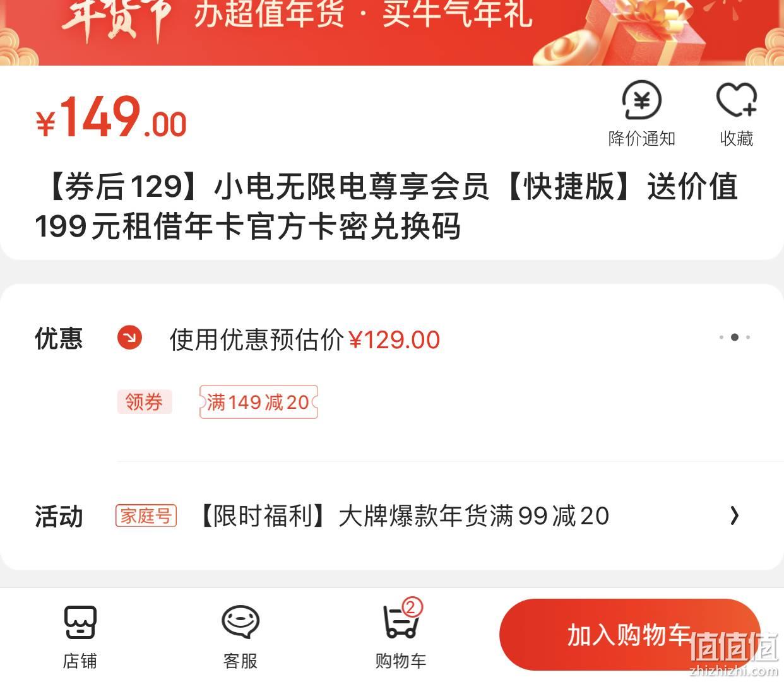Open the 家庭号 tag
The height and width of the screenshot is (682, 784).
click(x=146, y=516)
